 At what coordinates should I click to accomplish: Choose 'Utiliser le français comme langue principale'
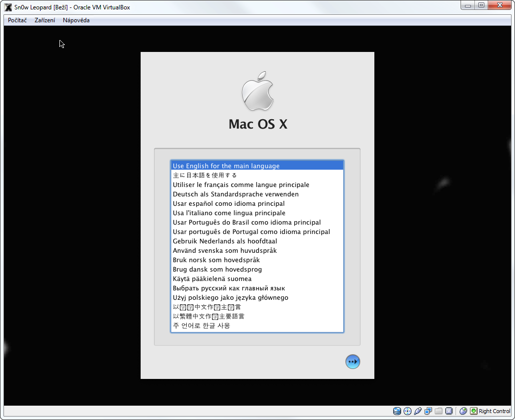pos(257,185)
